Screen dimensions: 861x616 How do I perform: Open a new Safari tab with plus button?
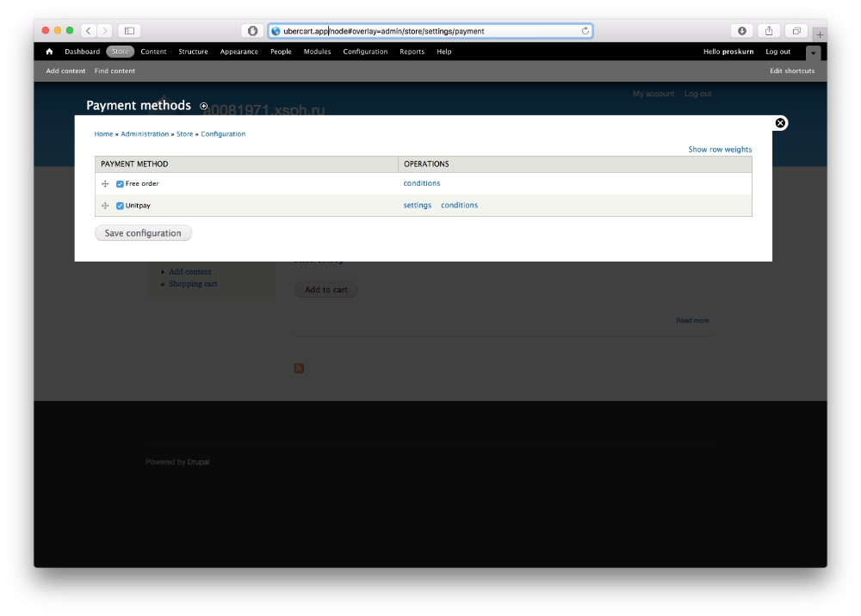pyautogui.click(x=820, y=34)
